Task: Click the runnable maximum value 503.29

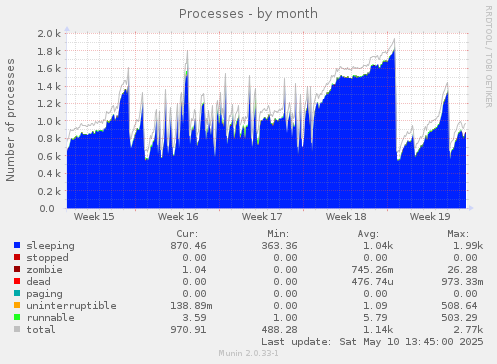Action: (x=459, y=318)
